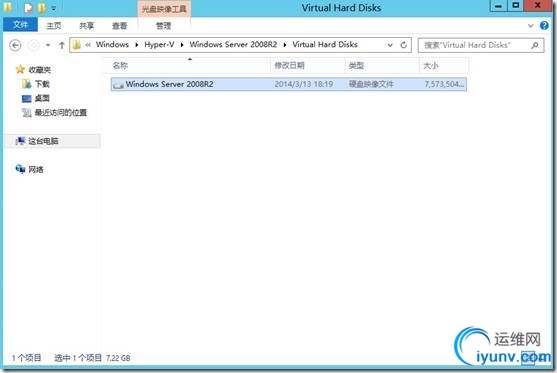Viewport: 557px width, 373px height.
Task: Click Virtual Hard Disks breadcrumb segment
Action: tap(325, 44)
